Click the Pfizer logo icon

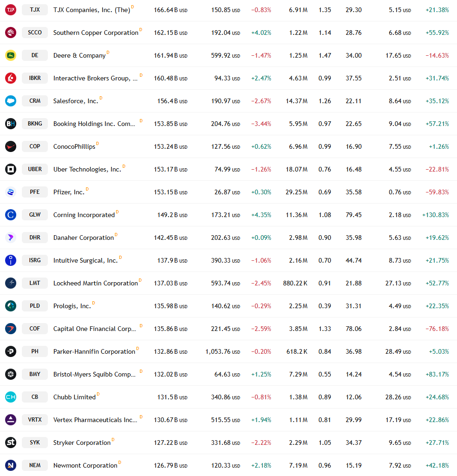(11, 192)
